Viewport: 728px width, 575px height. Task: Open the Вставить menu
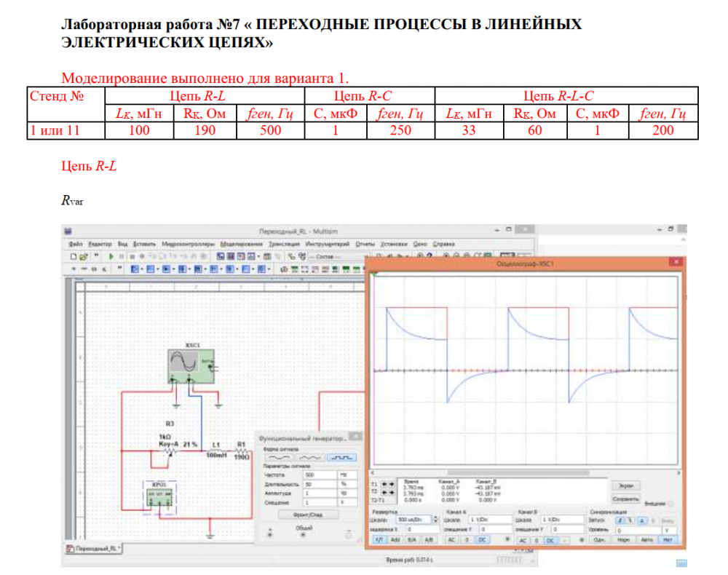(144, 244)
